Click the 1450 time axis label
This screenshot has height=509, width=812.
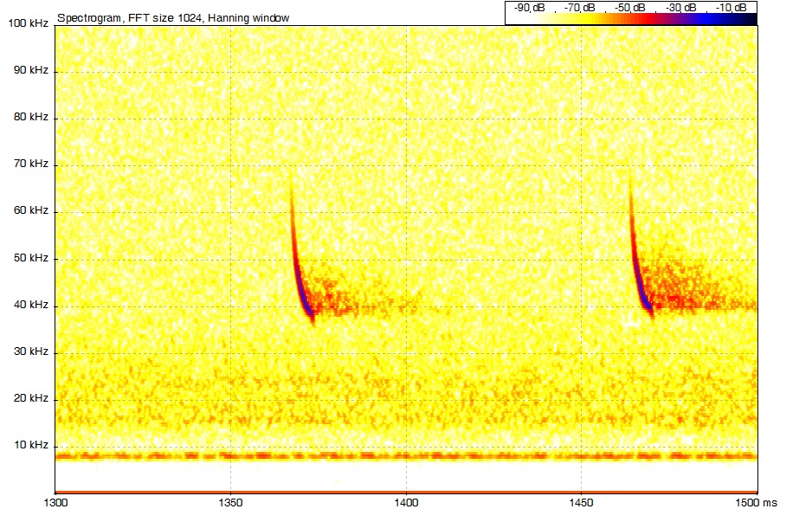pyautogui.click(x=581, y=502)
